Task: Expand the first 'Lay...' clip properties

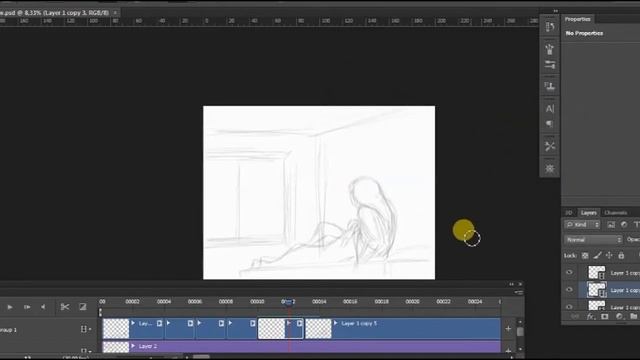Action: point(133,323)
